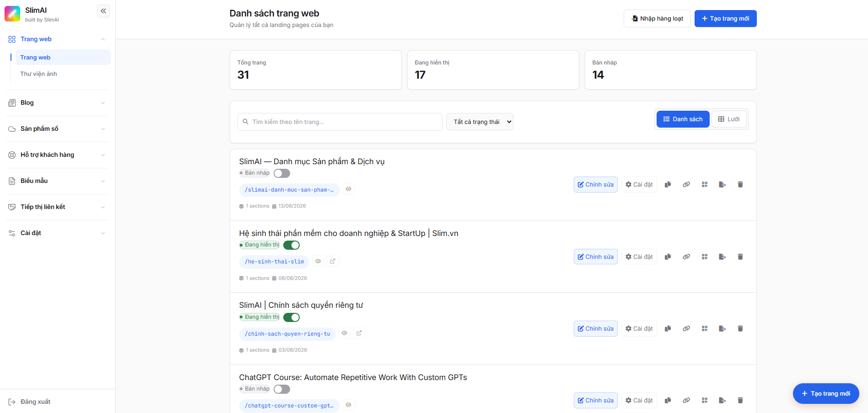This screenshot has height=413, width=868.
Task: Delete the SlimAI Danh mục Sản phẩm page
Action: [740, 184]
